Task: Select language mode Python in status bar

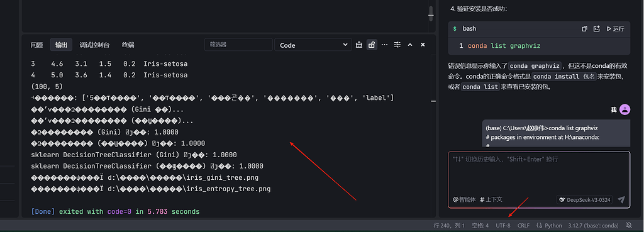Action: click(x=549, y=226)
